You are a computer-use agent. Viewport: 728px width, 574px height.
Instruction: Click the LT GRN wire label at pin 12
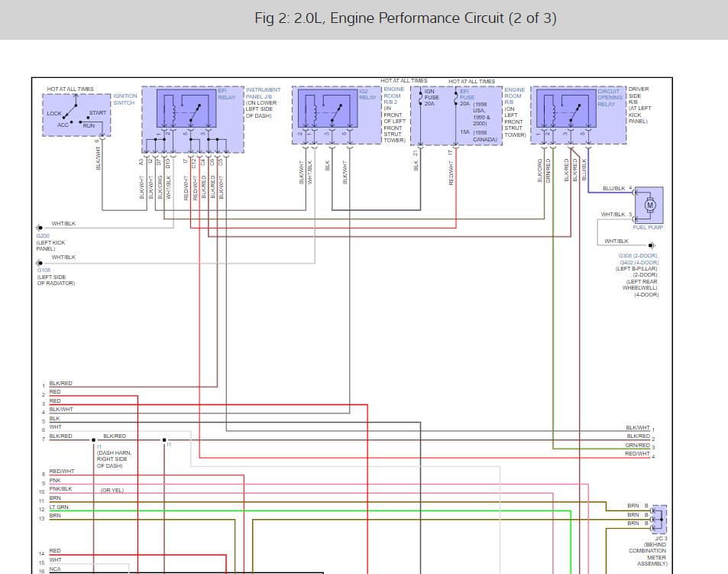tap(59, 508)
